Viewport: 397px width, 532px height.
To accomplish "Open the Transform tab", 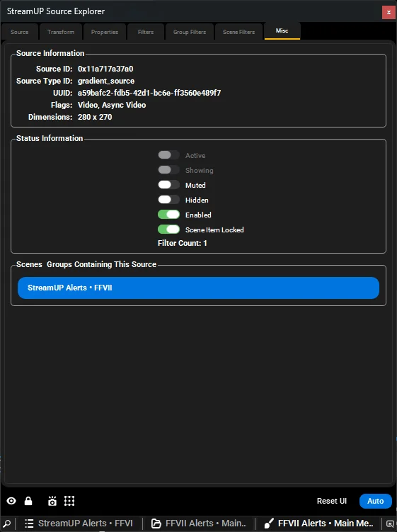I will coord(61,32).
